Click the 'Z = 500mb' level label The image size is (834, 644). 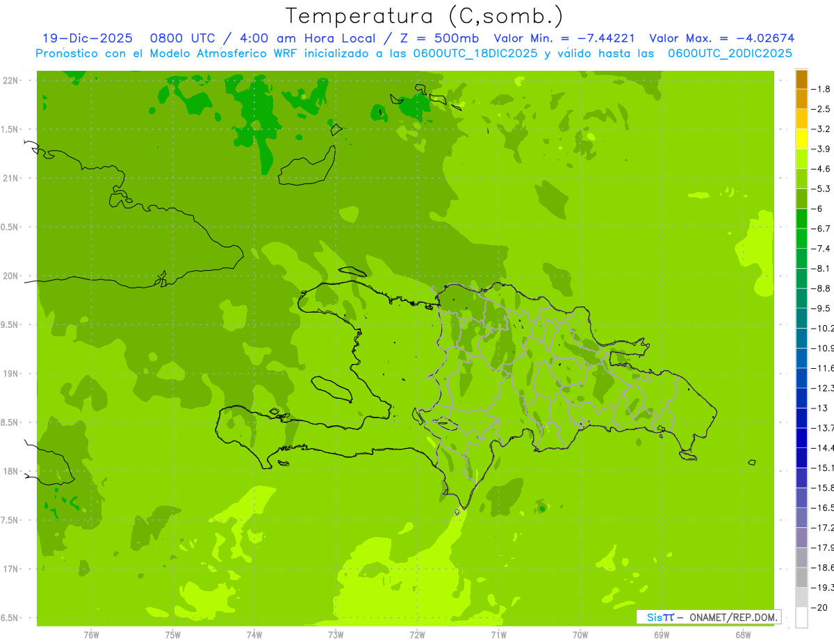[439, 38]
